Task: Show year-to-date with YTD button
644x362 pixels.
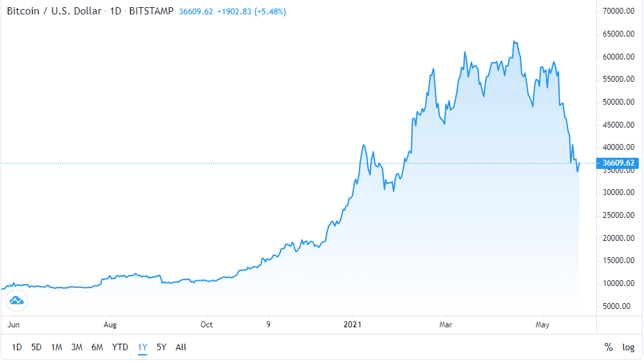Action: (120, 347)
